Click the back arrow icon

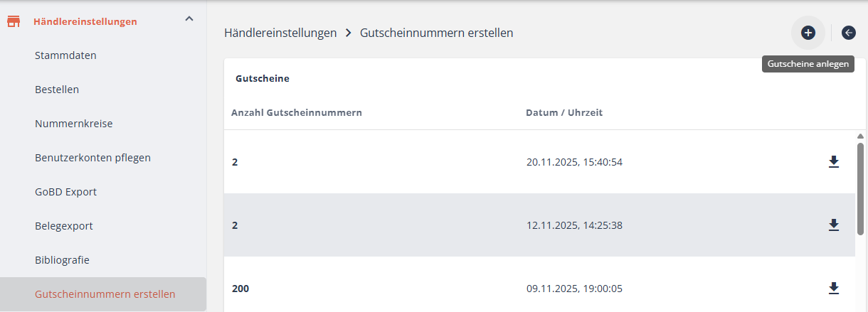coord(848,33)
